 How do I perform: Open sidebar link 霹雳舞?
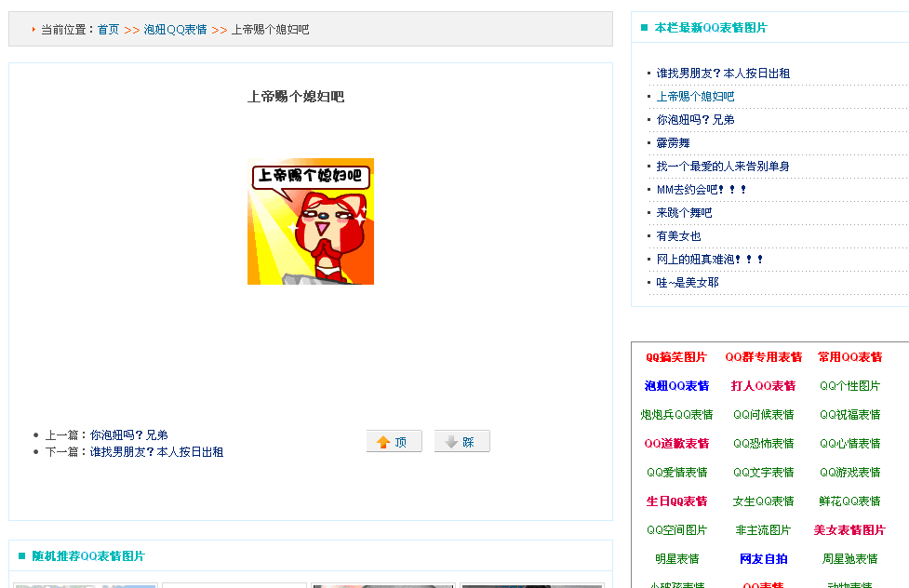tap(673, 142)
